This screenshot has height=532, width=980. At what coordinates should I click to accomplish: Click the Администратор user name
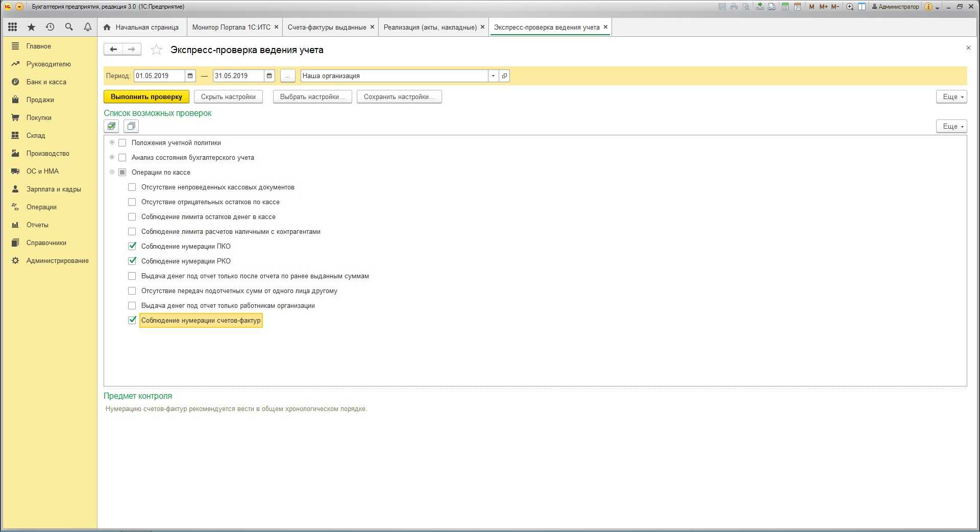tap(895, 7)
